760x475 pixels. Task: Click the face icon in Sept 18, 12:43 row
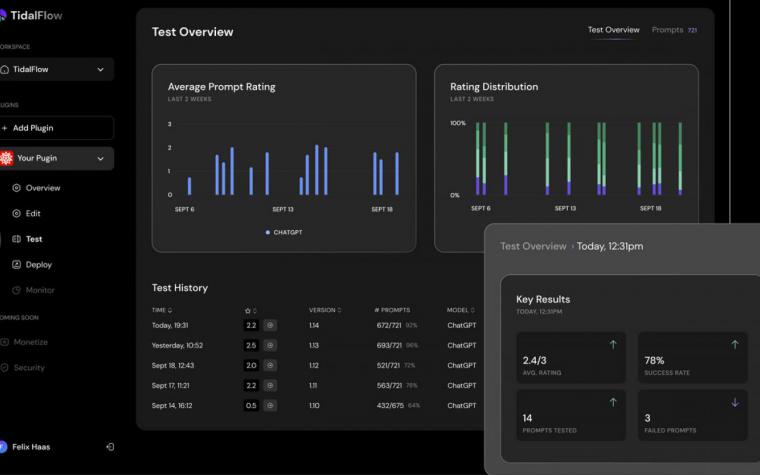[270, 365]
